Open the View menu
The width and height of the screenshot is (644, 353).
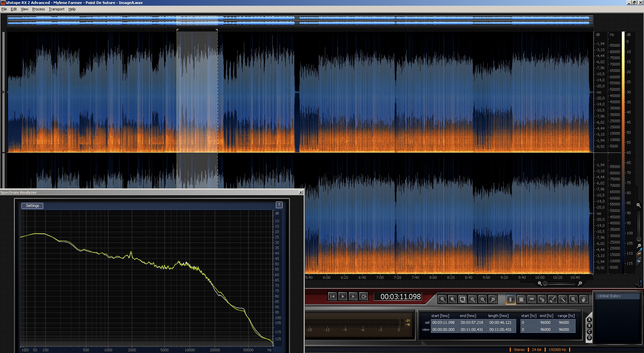click(x=24, y=9)
